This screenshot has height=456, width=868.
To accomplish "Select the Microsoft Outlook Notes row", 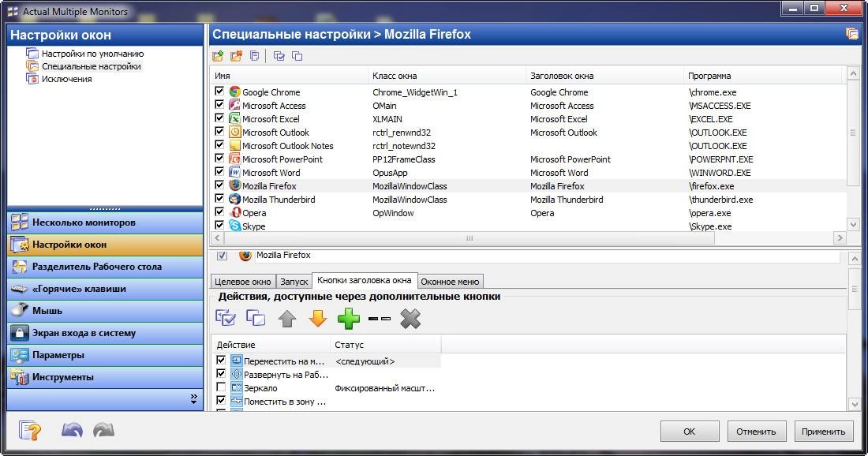I will pos(529,145).
